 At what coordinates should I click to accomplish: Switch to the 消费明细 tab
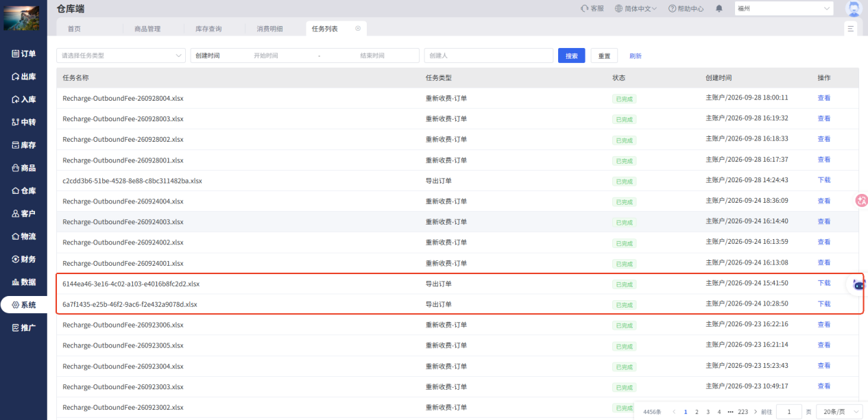pyautogui.click(x=269, y=29)
